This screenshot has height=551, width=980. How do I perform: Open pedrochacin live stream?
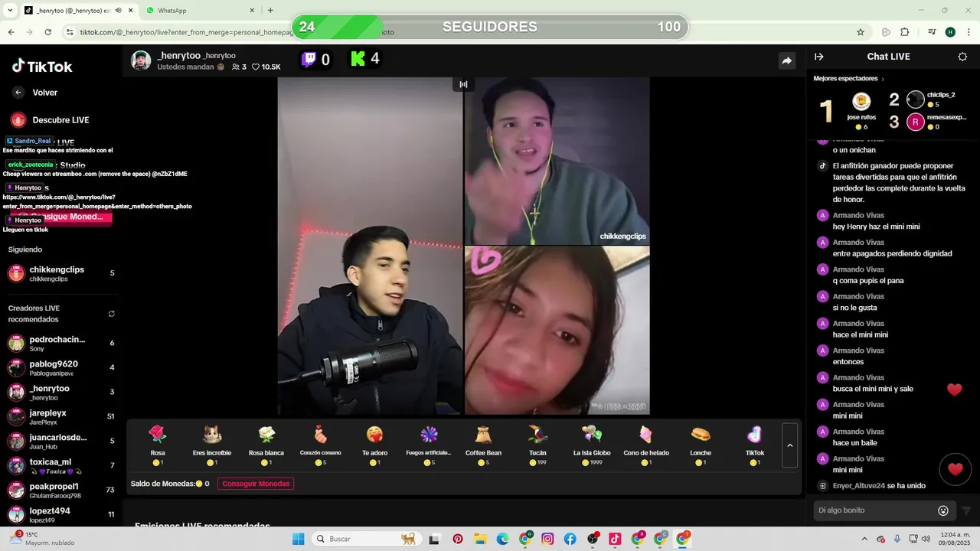60,343
